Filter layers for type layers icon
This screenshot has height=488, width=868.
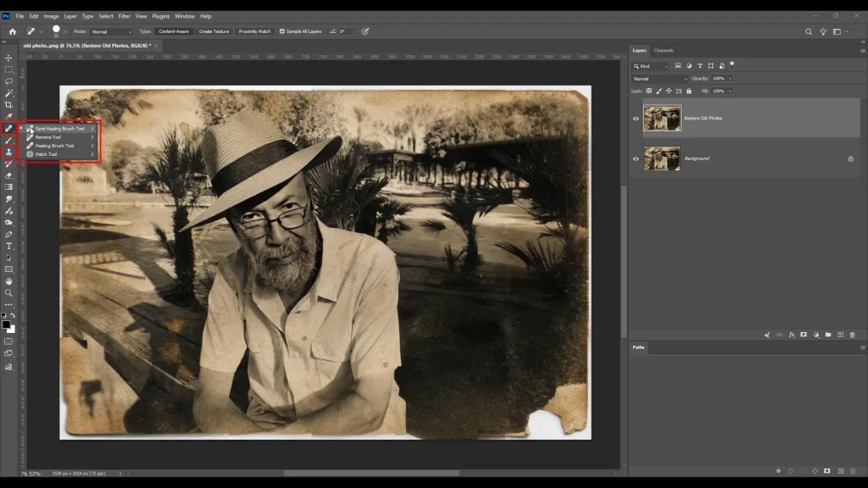(x=699, y=66)
